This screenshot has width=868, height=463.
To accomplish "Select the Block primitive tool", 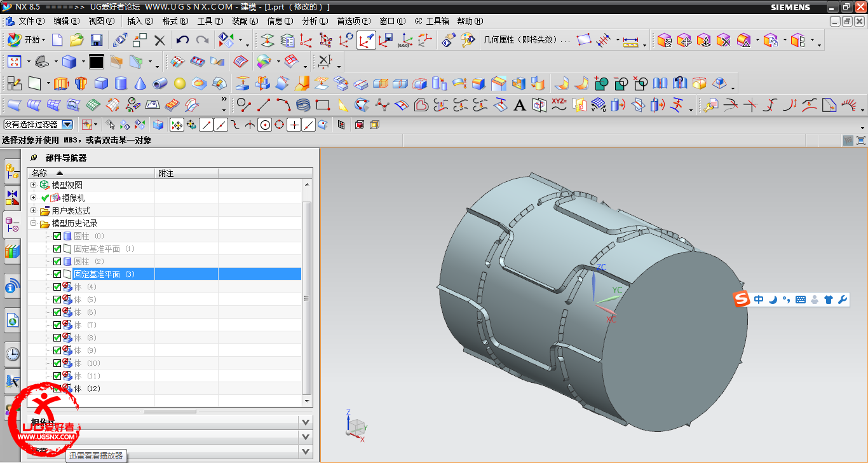I will [x=101, y=83].
